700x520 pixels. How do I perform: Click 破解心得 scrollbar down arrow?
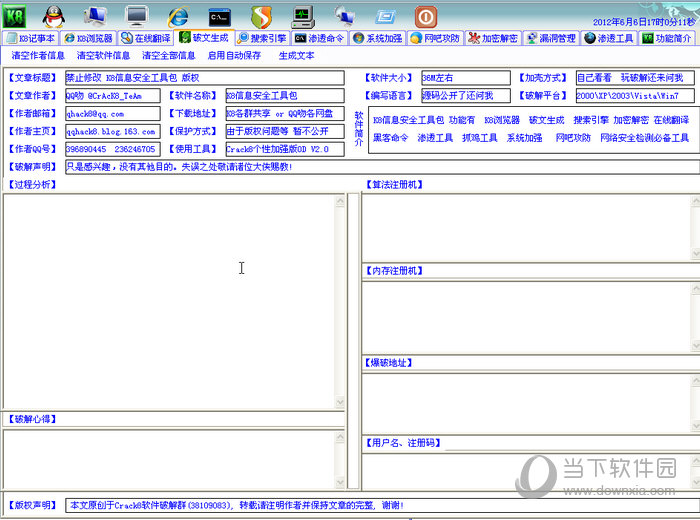(x=340, y=483)
